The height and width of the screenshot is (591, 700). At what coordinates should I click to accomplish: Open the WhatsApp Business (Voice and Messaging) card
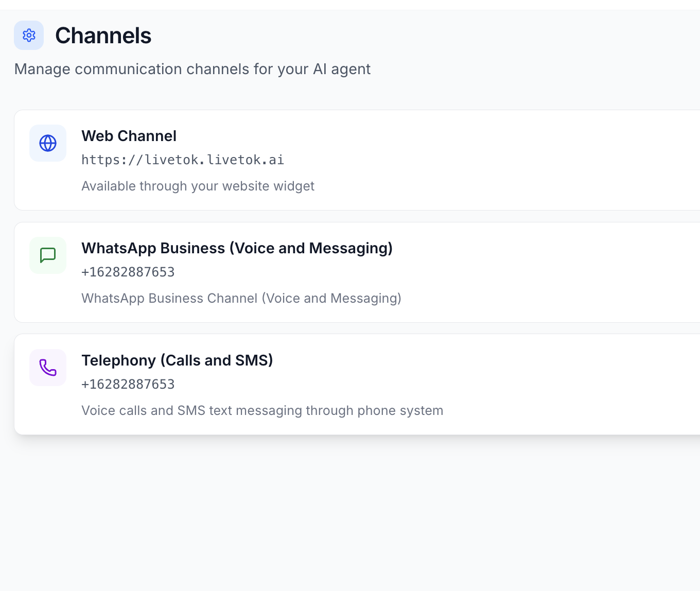pos(350,272)
